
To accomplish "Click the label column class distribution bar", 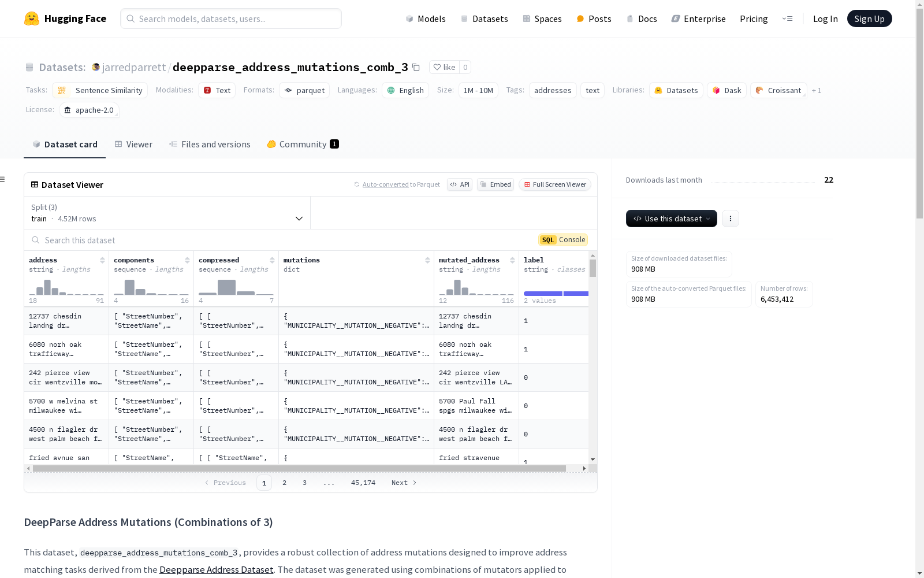I will [x=556, y=294].
